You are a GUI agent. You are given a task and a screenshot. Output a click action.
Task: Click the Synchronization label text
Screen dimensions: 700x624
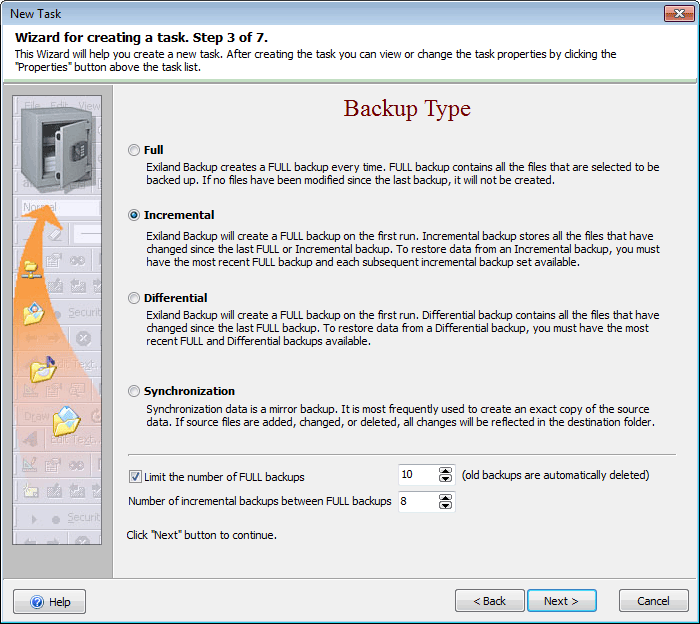coord(189,391)
